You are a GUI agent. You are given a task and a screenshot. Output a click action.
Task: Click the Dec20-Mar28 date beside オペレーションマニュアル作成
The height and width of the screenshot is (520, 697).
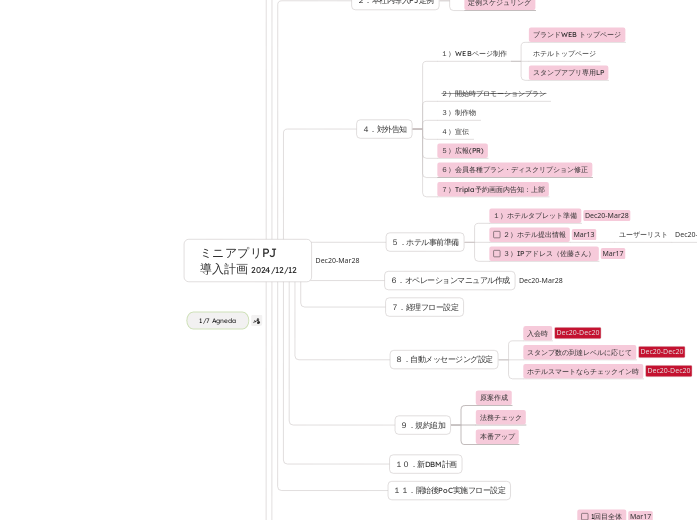[x=541, y=280]
